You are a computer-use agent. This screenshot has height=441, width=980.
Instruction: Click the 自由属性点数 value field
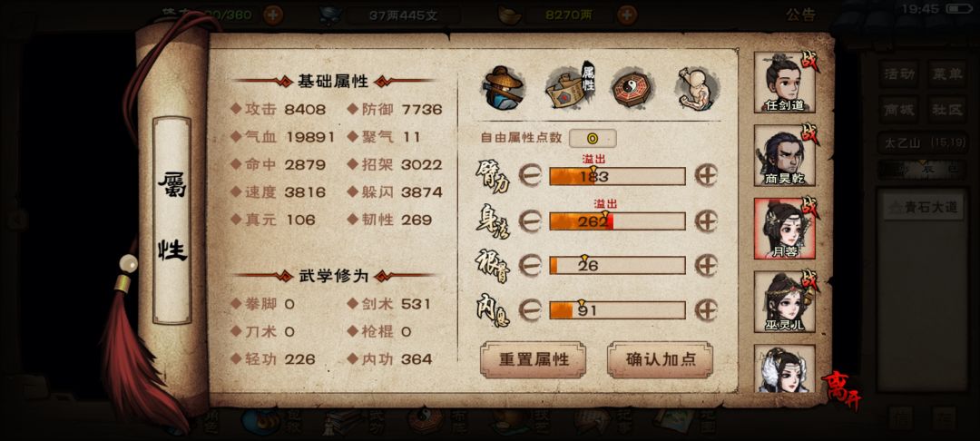tap(593, 138)
